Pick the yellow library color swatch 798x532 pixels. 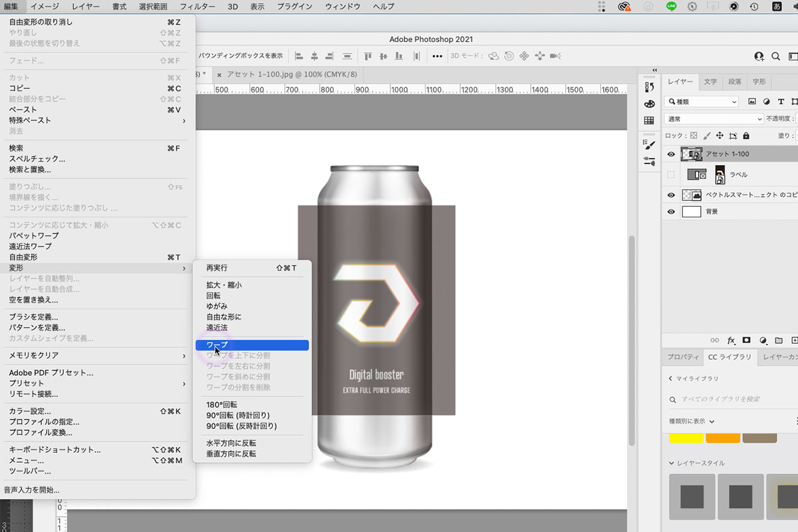686,438
